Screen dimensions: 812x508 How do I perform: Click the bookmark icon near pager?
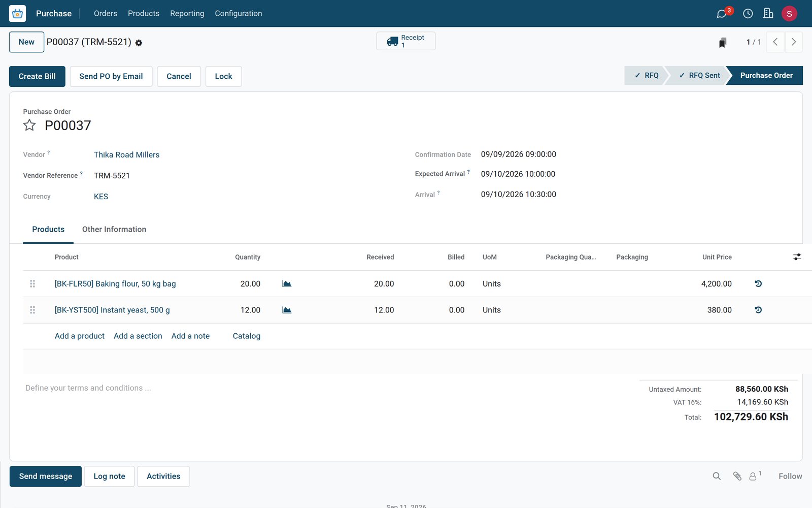point(723,43)
